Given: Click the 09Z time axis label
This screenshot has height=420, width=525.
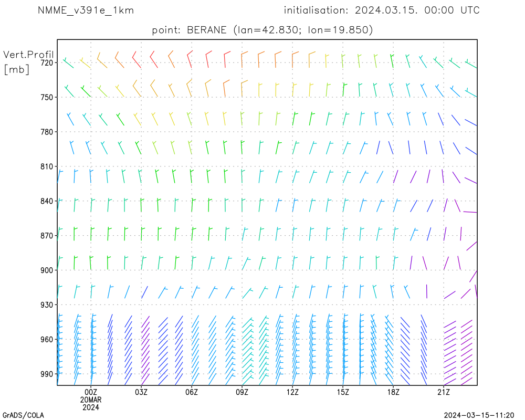Looking at the screenshot, I should point(242,392).
